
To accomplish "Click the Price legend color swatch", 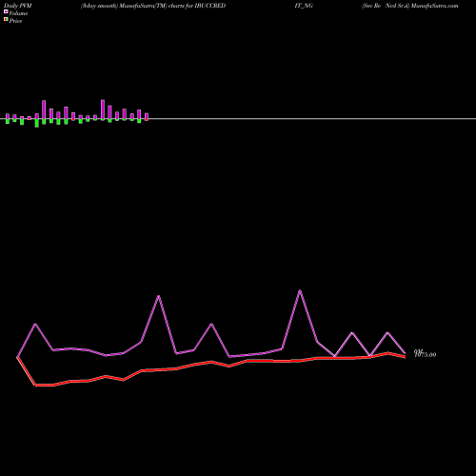I will pyautogui.click(x=6, y=19).
